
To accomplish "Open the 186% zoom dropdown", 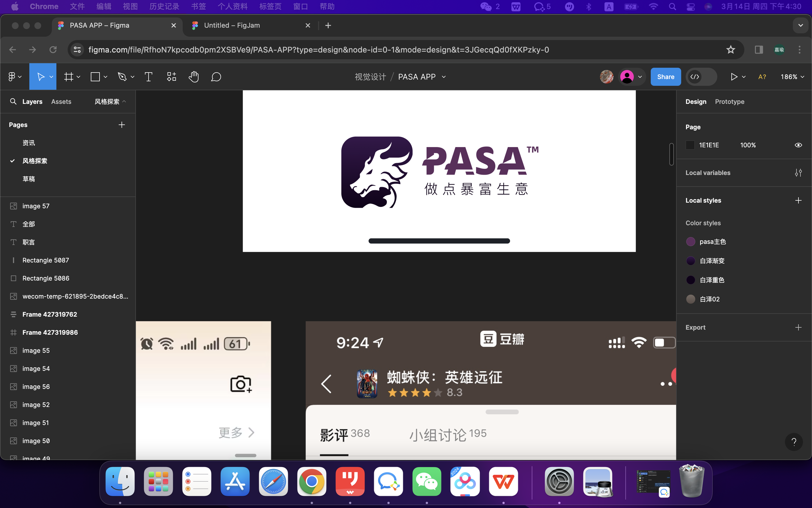I will tap(792, 77).
